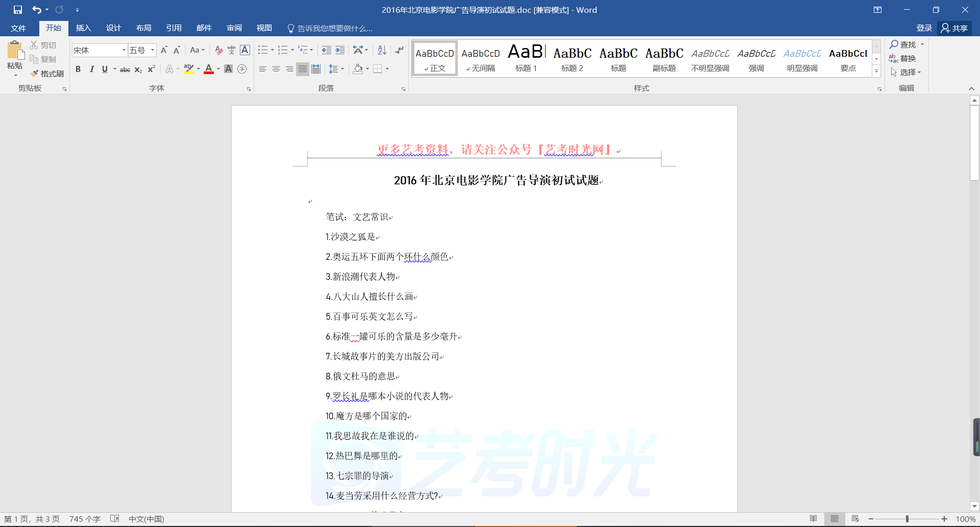Open the font size dropdown (五号)
This screenshot has height=527, width=980.
[153, 50]
